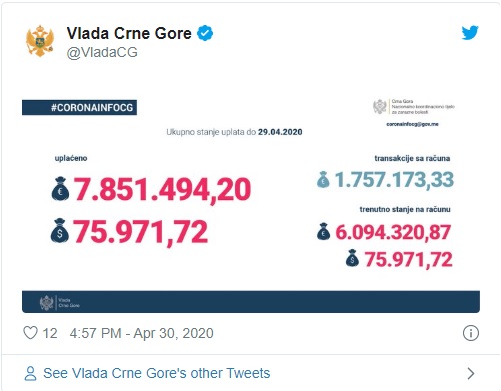Click the like count 12
This screenshot has height=391, width=501.
[x=50, y=333]
